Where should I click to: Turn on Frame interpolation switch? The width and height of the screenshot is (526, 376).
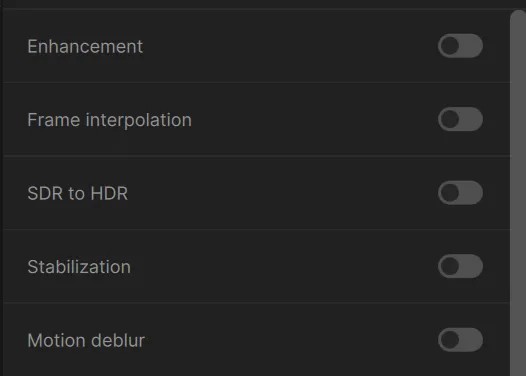pyautogui.click(x=460, y=119)
